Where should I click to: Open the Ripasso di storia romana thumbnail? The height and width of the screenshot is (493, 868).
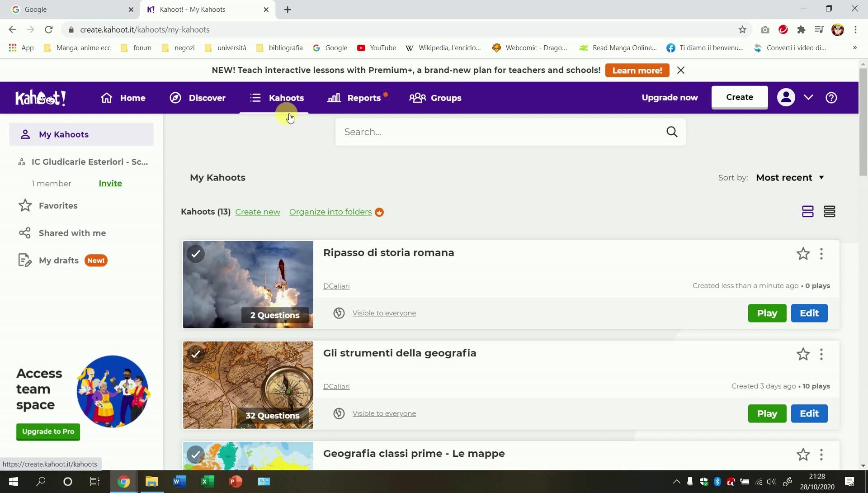pyautogui.click(x=248, y=284)
